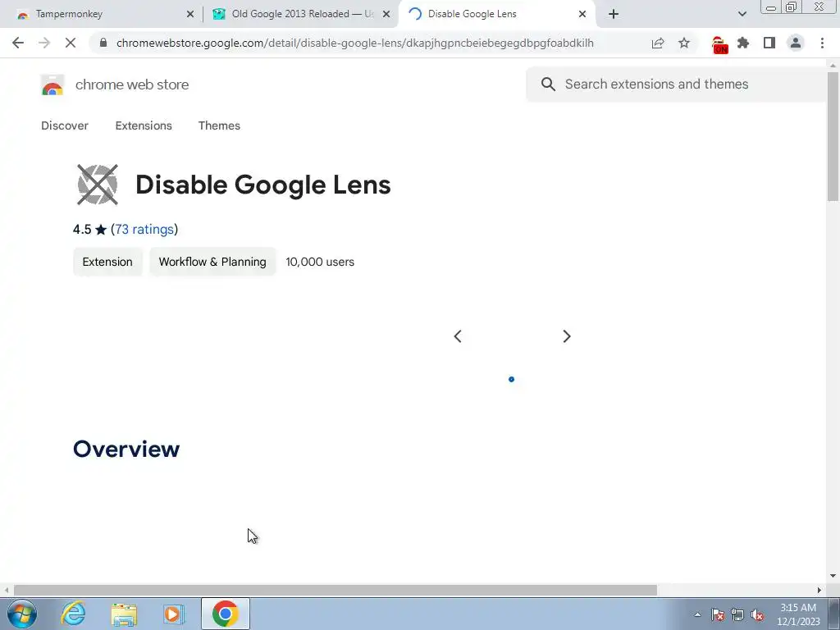Open the Themes section
This screenshot has width=840, height=630.
(x=219, y=126)
